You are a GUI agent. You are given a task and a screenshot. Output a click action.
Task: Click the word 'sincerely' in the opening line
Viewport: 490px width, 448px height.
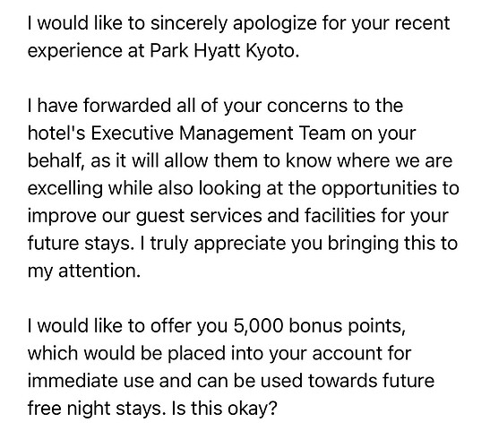click(188, 23)
